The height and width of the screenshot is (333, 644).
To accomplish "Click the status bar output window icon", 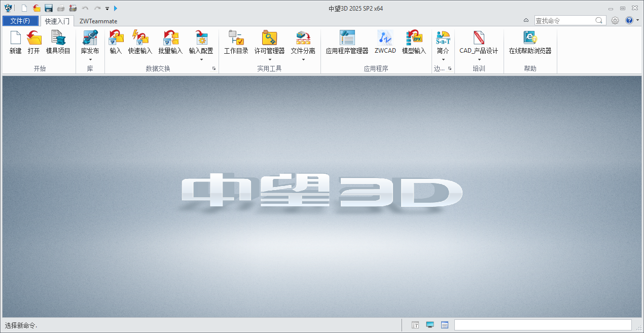I will 445,325.
